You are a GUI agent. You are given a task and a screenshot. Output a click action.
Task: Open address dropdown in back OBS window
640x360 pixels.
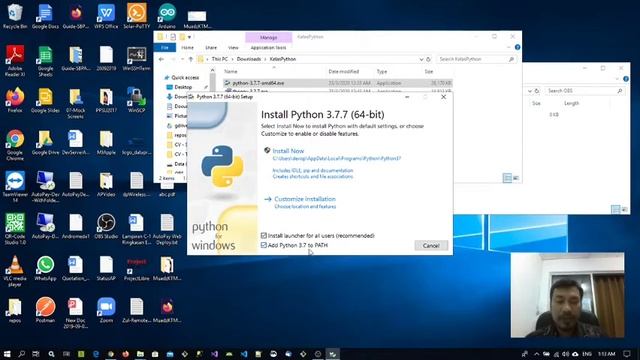529,91
